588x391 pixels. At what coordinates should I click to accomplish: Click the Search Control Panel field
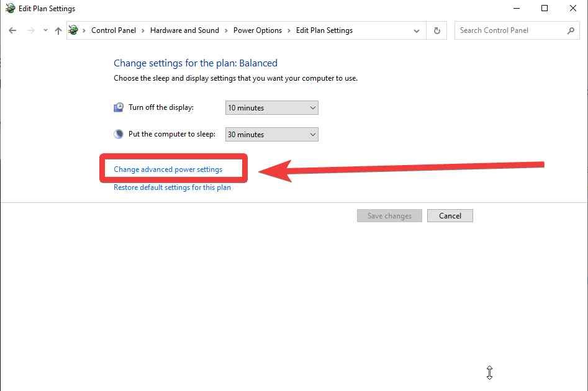[517, 30]
